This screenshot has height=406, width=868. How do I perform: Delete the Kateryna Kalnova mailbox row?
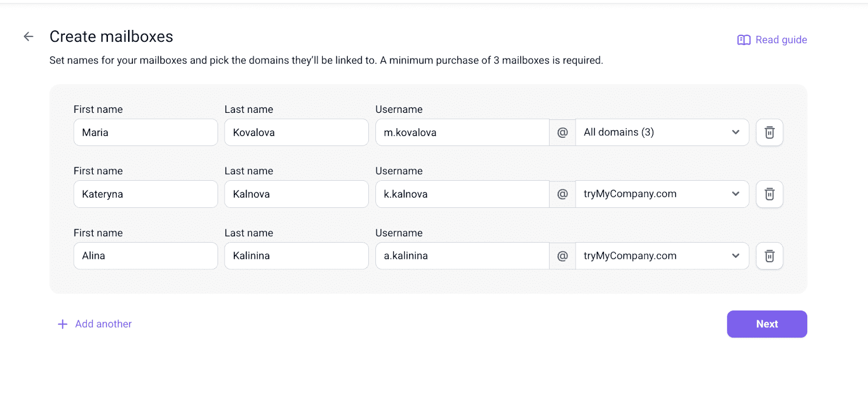pos(769,194)
